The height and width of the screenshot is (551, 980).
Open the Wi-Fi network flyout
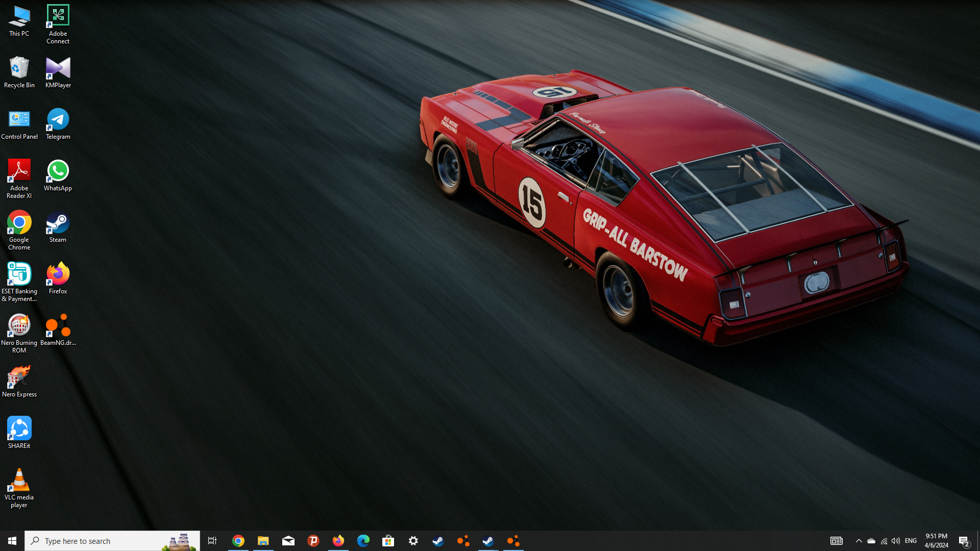point(884,541)
